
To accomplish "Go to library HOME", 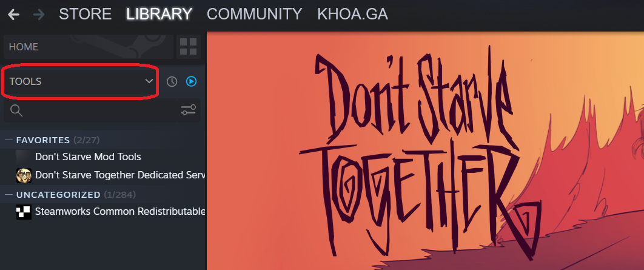I will (x=89, y=47).
